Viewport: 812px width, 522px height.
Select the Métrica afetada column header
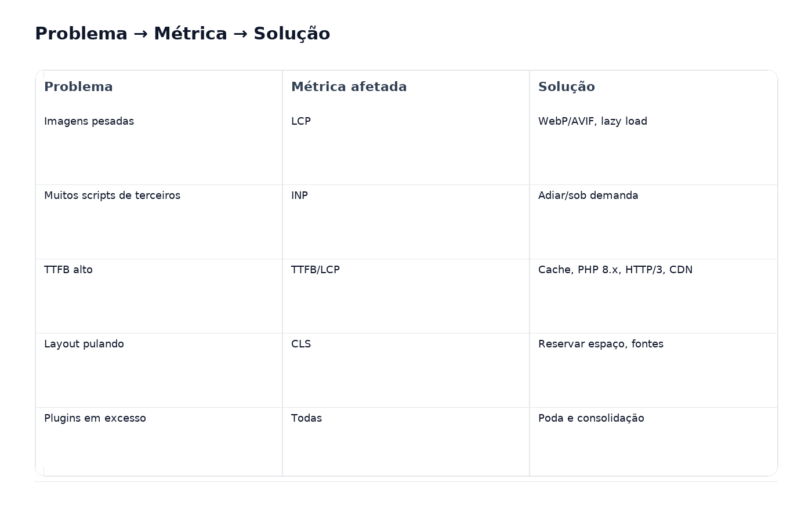(x=349, y=87)
